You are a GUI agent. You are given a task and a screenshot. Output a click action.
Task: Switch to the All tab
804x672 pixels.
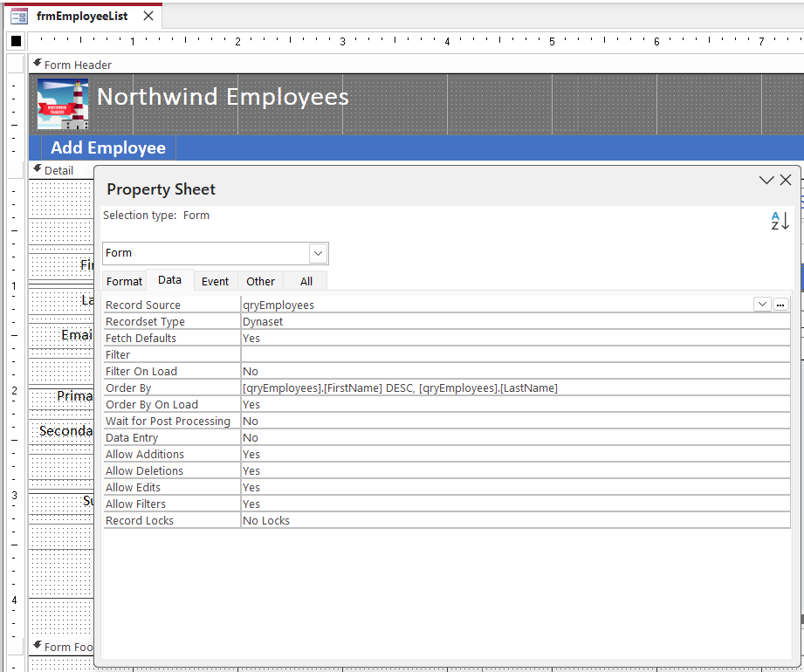(x=306, y=281)
